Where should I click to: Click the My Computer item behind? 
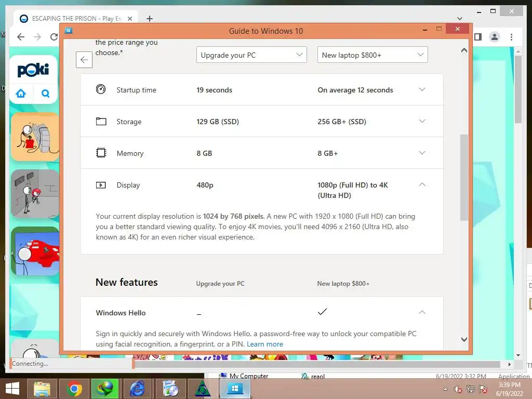coord(245,376)
